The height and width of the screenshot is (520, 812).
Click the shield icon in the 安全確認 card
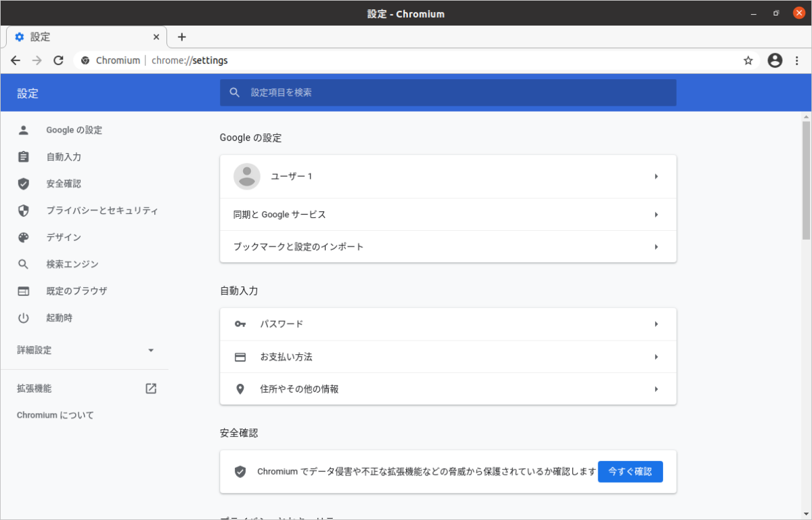[x=240, y=472]
